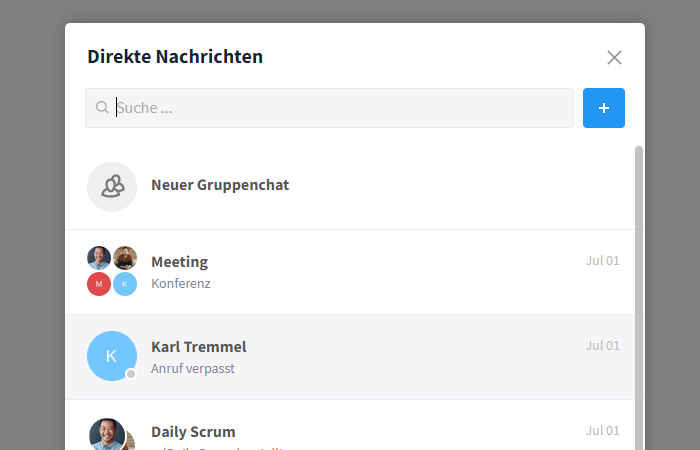Click the Daily Scrum photo avatar
The width and height of the screenshot is (700, 450).
pyautogui.click(x=107, y=434)
